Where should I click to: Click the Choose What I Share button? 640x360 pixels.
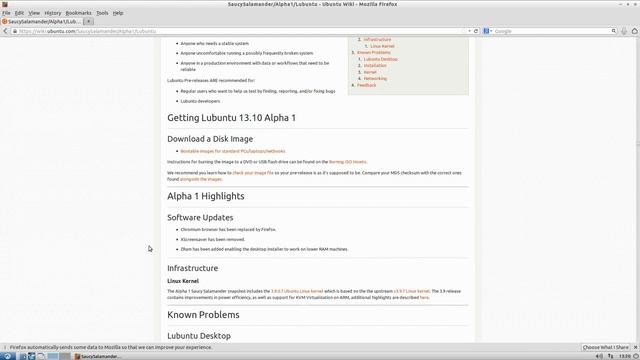(x=605, y=347)
